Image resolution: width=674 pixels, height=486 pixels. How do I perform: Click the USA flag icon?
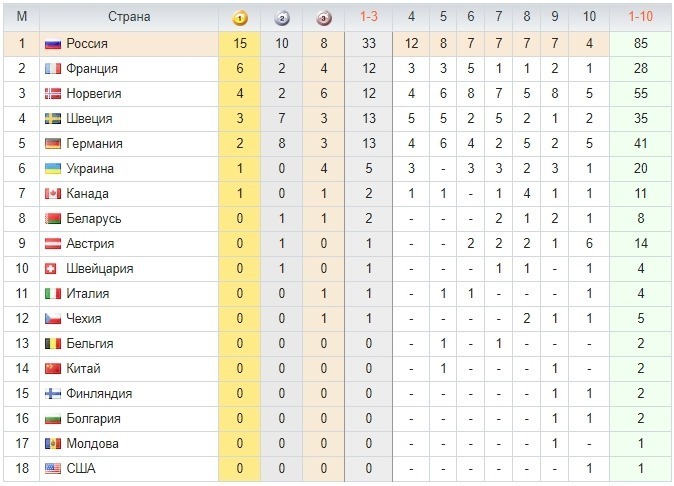53,469
